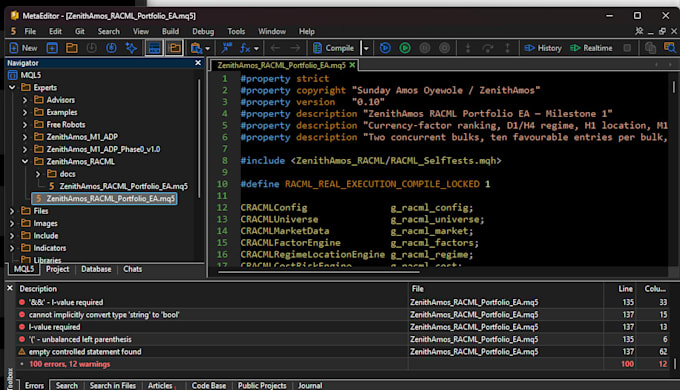680x390 pixels.
Task: Open the Search in Files toolbox tab
Action: [112, 385]
